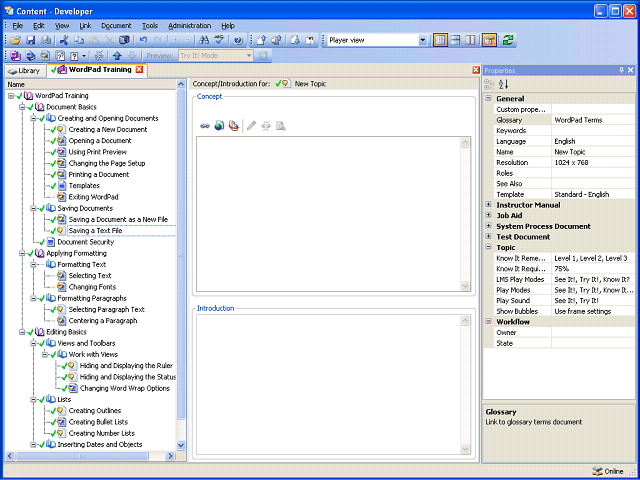Expand the Job Aid section

pyautogui.click(x=488, y=215)
